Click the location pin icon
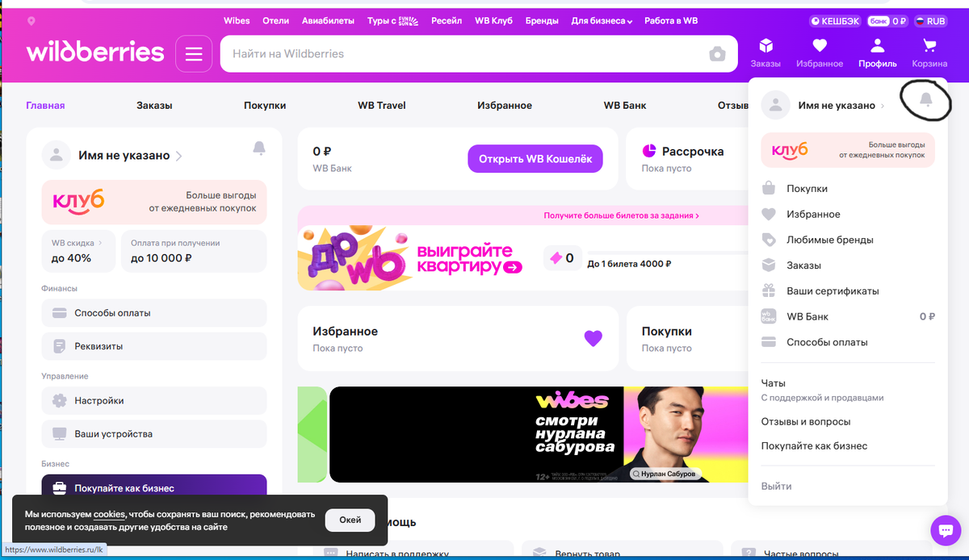Image resolution: width=969 pixels, height=560 pixels. pyautogui.click(x=31, y=21)
